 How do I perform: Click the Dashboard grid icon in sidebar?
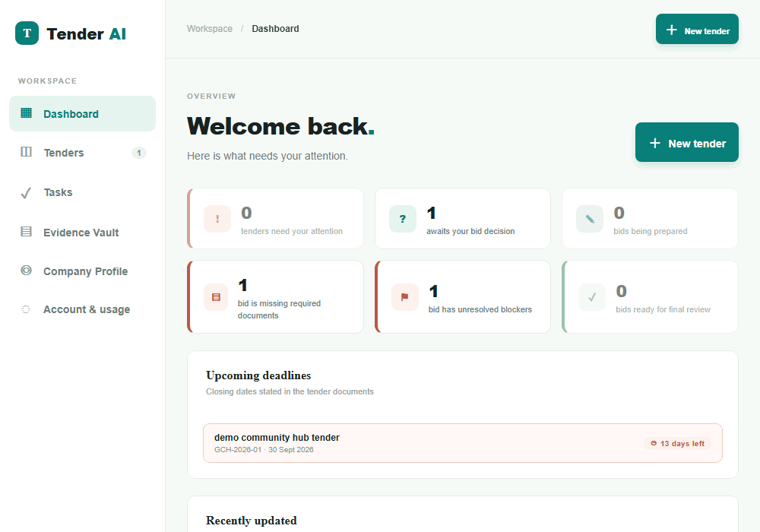click(26, 113)
